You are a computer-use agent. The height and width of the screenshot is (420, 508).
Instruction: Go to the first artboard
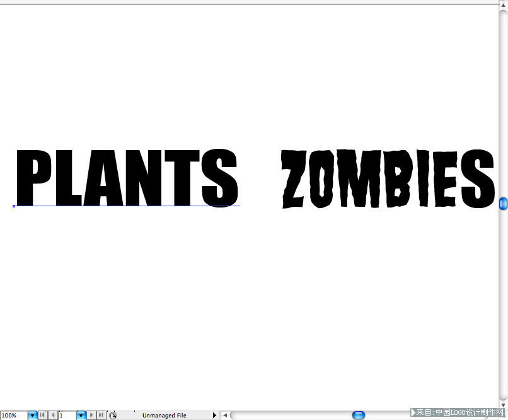tap(42, 415)
